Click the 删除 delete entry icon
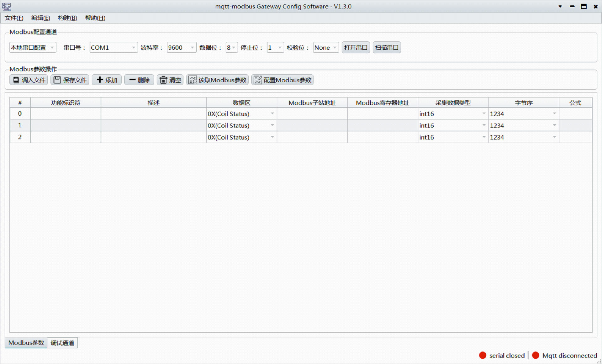This screenshot has height=364, width=602. (x=139, y=80)
